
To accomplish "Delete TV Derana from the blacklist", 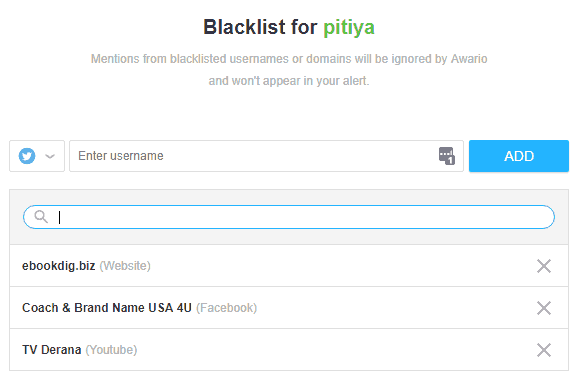I will 544,350.
